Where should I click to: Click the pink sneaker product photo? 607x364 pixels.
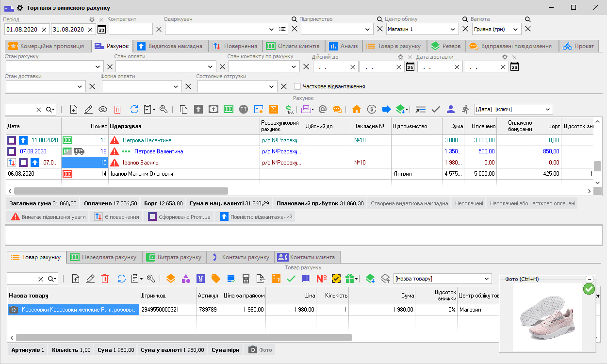pyautogui.click(x=547, y=317)
